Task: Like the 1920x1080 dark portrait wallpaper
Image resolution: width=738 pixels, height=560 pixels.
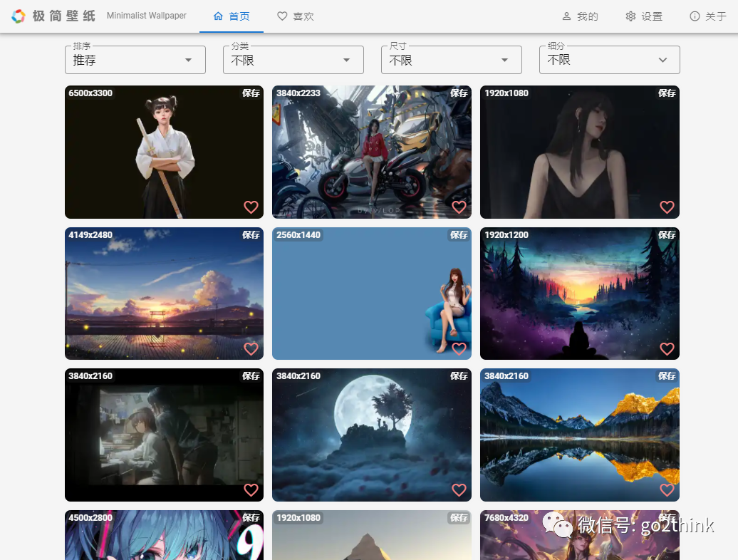Action: (667, 207)
